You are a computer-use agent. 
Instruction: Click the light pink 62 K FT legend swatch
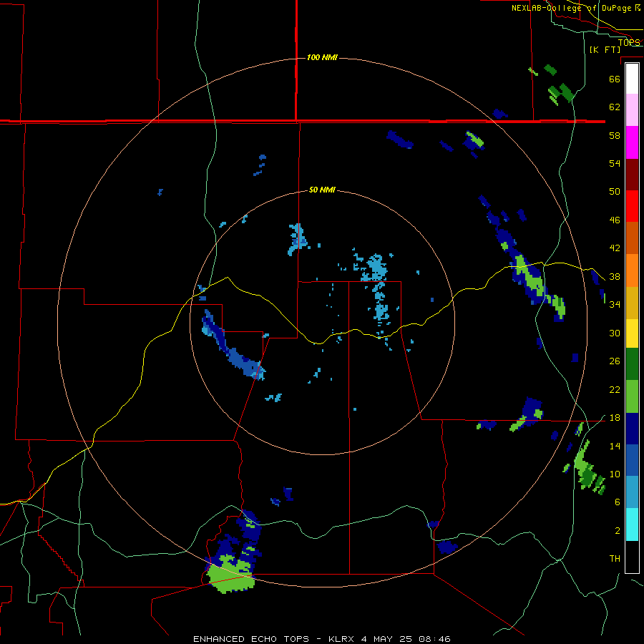pos(632,110)
